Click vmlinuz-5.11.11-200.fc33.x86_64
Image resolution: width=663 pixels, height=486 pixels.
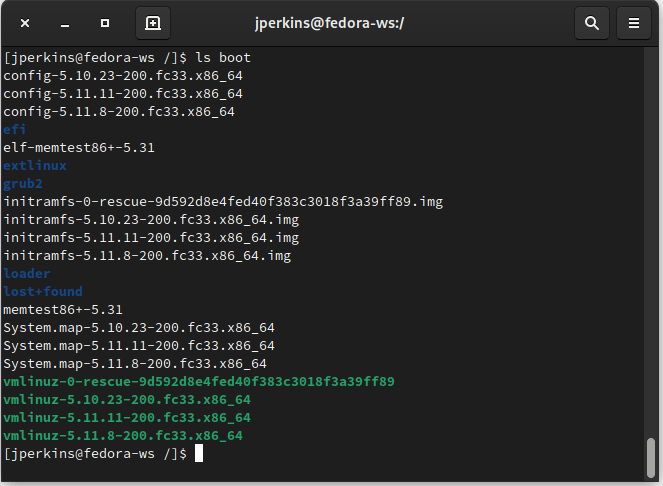(127, 417)
